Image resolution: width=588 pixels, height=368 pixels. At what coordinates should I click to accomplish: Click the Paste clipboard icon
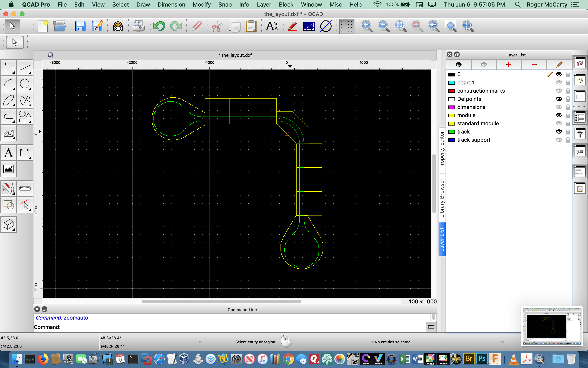[x=251, y=26]
